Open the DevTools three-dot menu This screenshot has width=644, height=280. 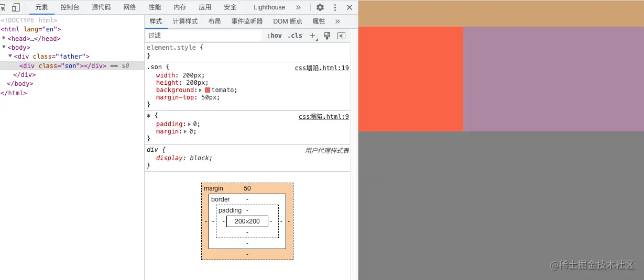click(x=335, y=7)
